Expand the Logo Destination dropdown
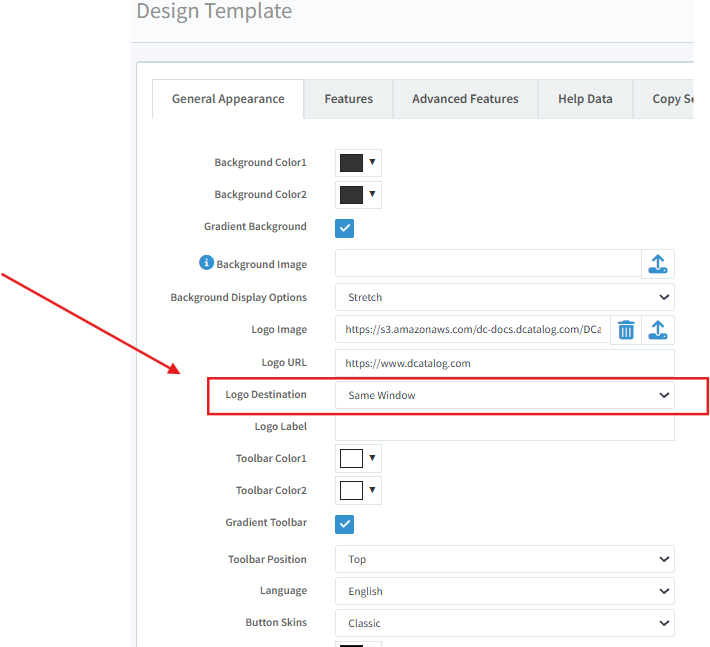 [x=504, y=395]
